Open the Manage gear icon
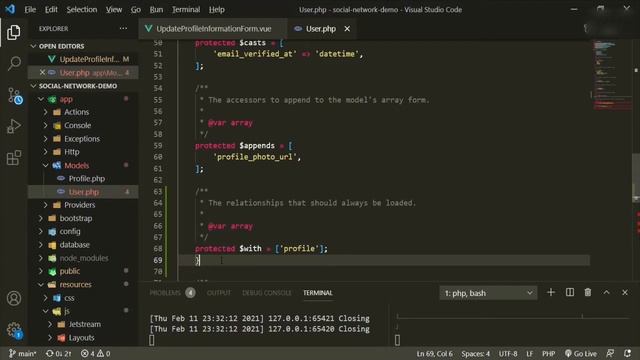This screenshot has width=640, height=360. point(14,330)
